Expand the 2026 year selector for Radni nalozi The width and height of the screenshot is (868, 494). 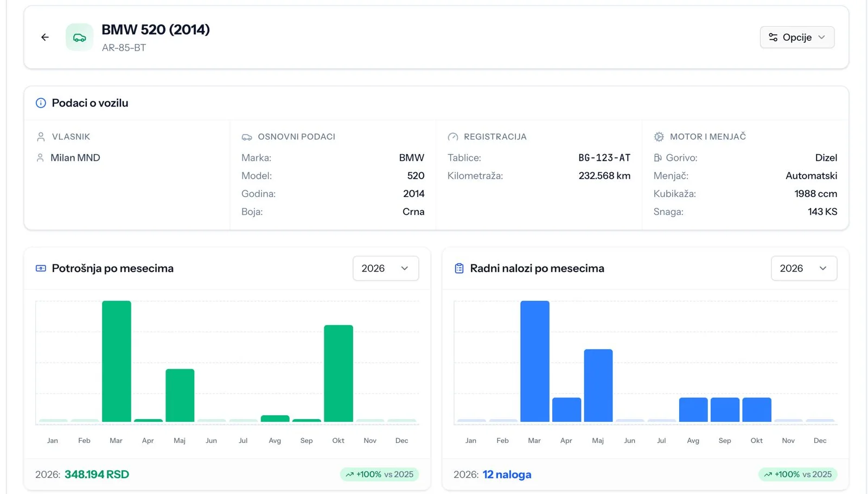[x=804, y=268]
